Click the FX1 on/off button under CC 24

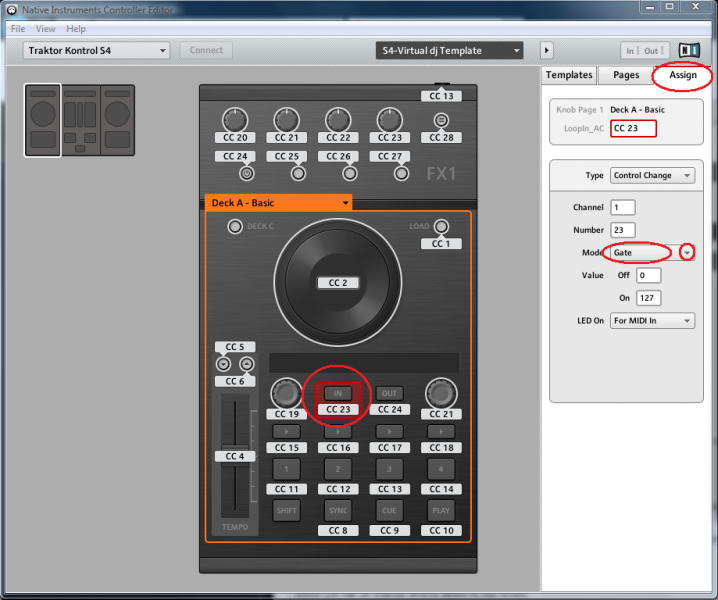click(247, 174)
